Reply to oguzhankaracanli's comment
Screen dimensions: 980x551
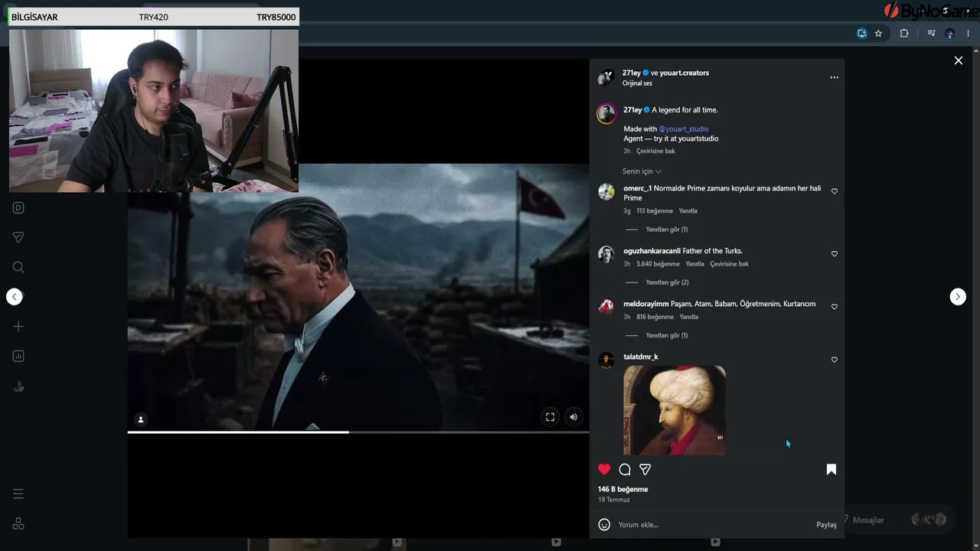coord(695,264)
